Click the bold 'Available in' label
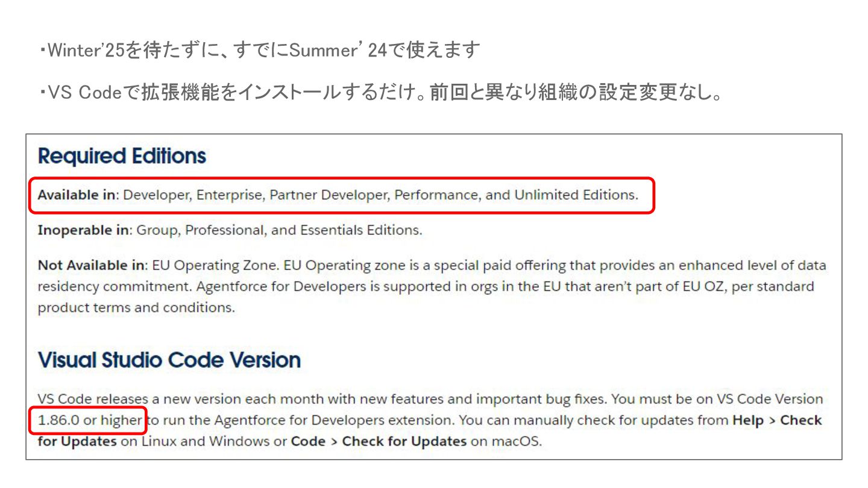This screenshot has height=488, width=868. 76,195
